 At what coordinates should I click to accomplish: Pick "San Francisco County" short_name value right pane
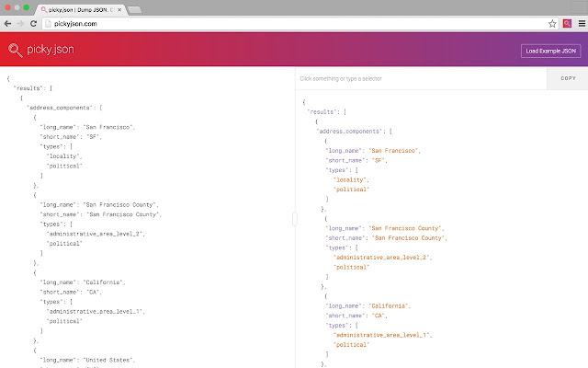click(x=408, y=238)
